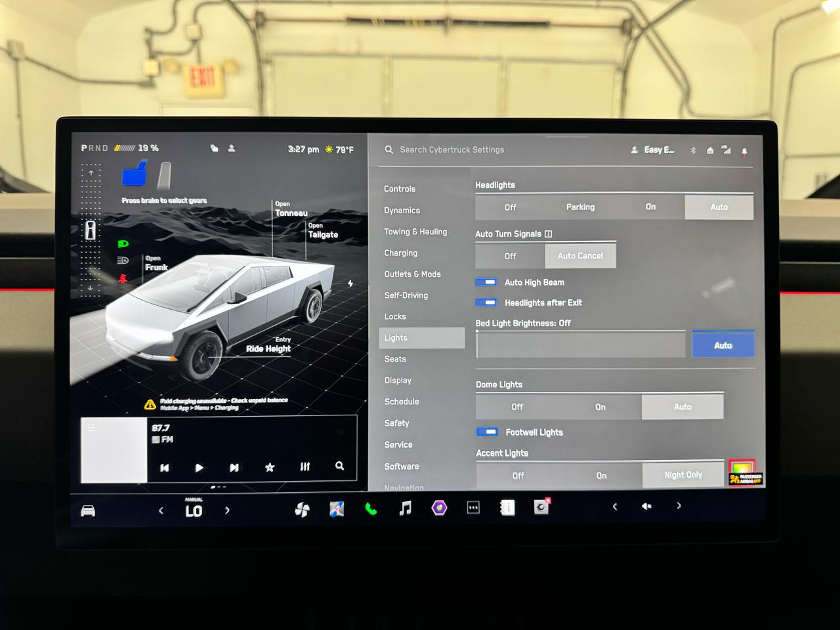Lower ride height with down arrow
Image resolution: width=840 pixels, height=630 pixels.
click(91, 287)
